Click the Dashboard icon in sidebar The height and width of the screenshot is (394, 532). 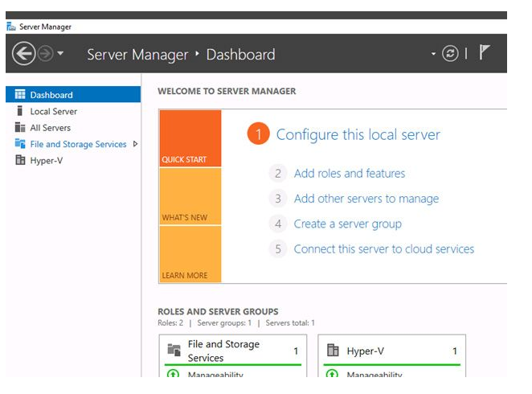coord(20,94)
